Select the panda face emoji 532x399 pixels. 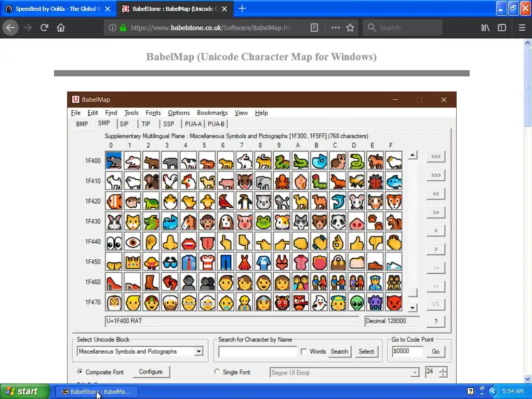tap(338, 221)
